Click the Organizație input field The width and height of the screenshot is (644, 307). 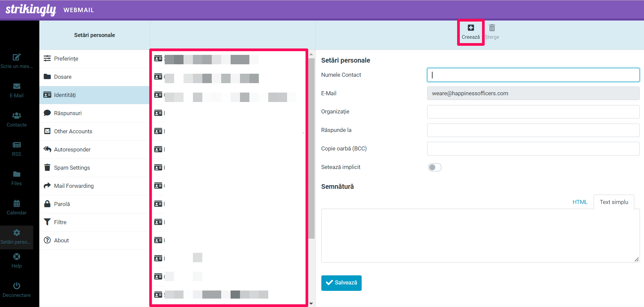pyautogui.click(x=533, y=112)
